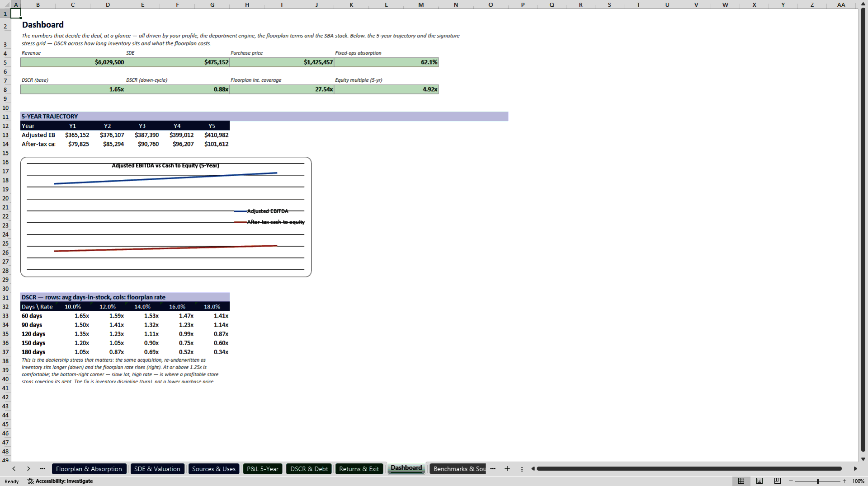The image size is (868, 486).
Task: Click the After-tax cash to equity legend entry
Action: (x=269, y=222)
